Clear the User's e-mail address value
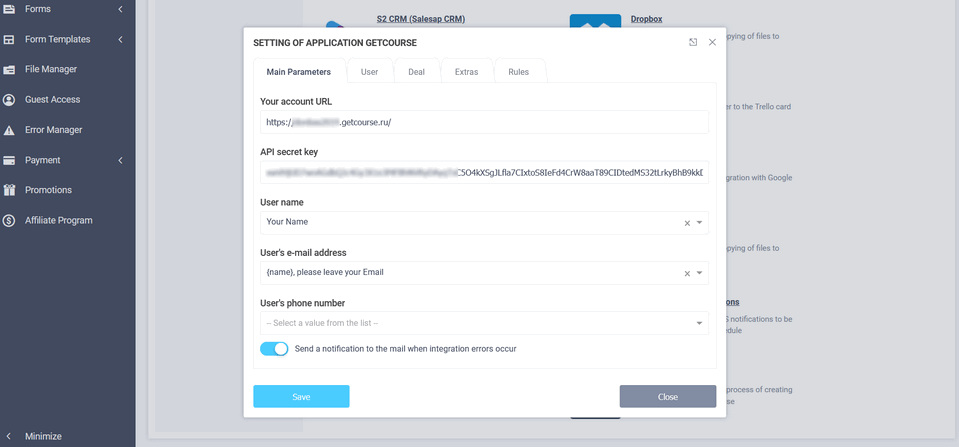959x447 pixels. pyautogui.click(x=687, y=273)
